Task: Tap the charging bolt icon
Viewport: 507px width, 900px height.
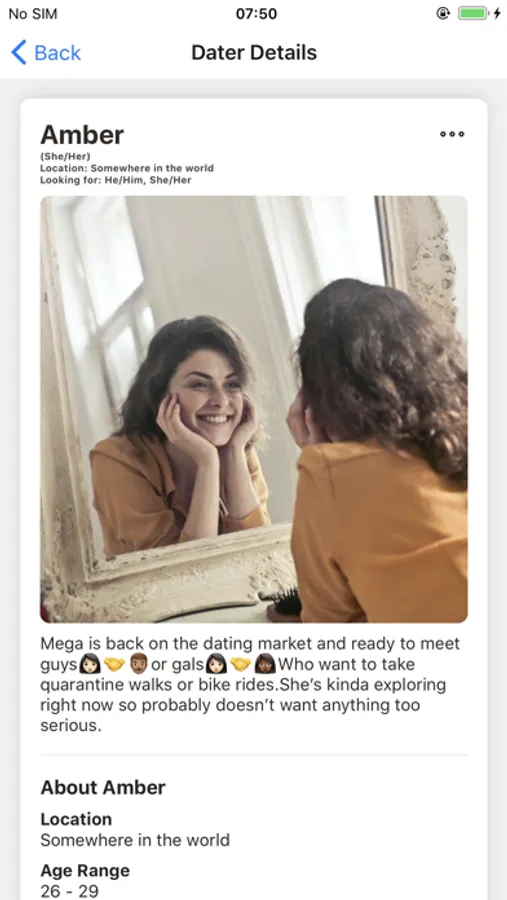Action: click(497, 13)
